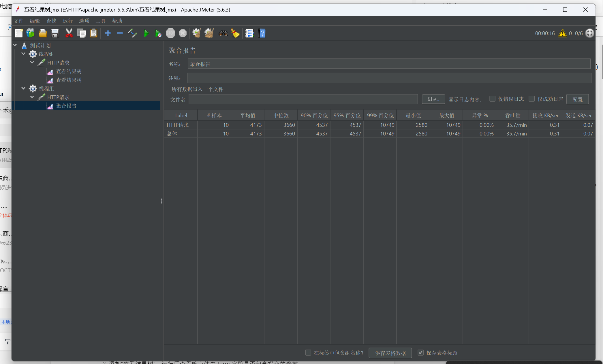
Task: Click the Save test plan floppy icon
Action: point(55,33)
